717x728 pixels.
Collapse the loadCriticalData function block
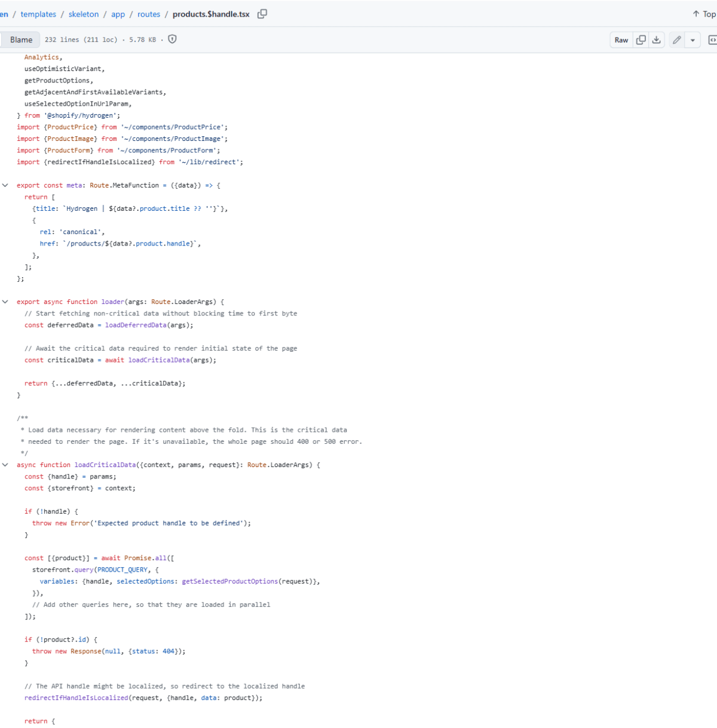[5, 465]
